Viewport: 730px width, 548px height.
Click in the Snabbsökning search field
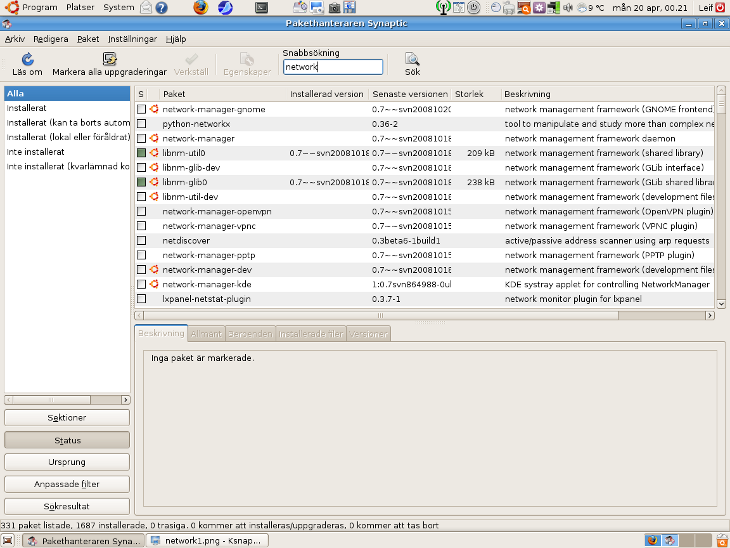point(333,67)
